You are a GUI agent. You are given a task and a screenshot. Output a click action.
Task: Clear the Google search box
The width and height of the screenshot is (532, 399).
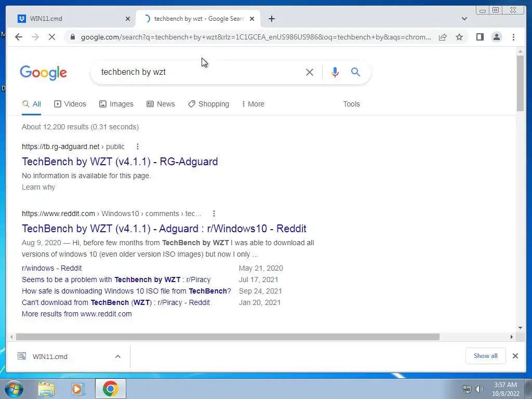coord(310,72)
